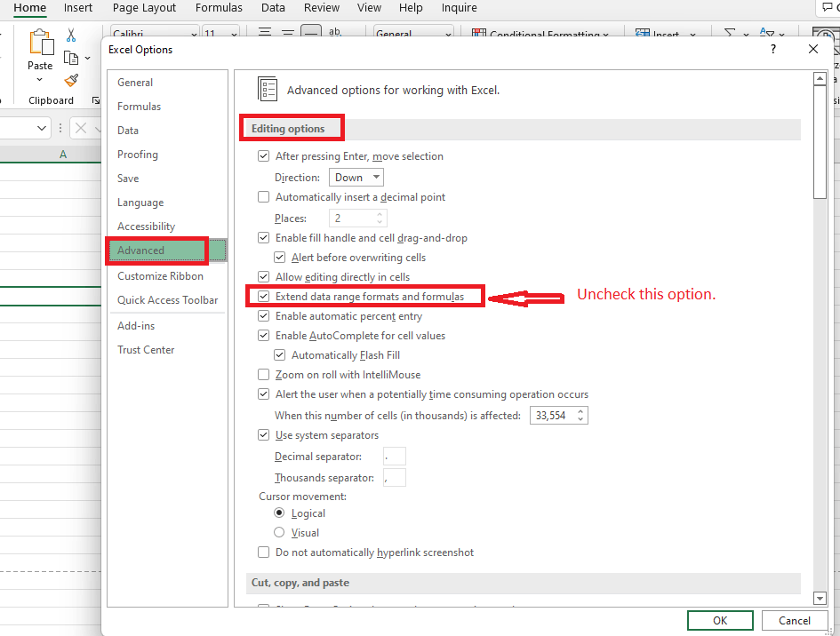Select General category in Excel Options
This screenshot has width=840, height=636.
point(167,83)
